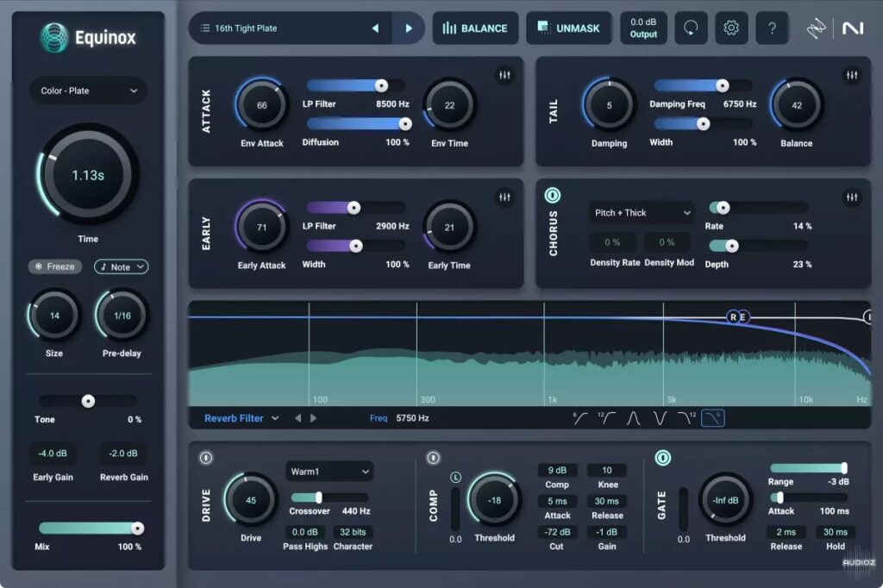Click the Damping Freq slider handle
This screenshot has width=883, height=588.
722,85
